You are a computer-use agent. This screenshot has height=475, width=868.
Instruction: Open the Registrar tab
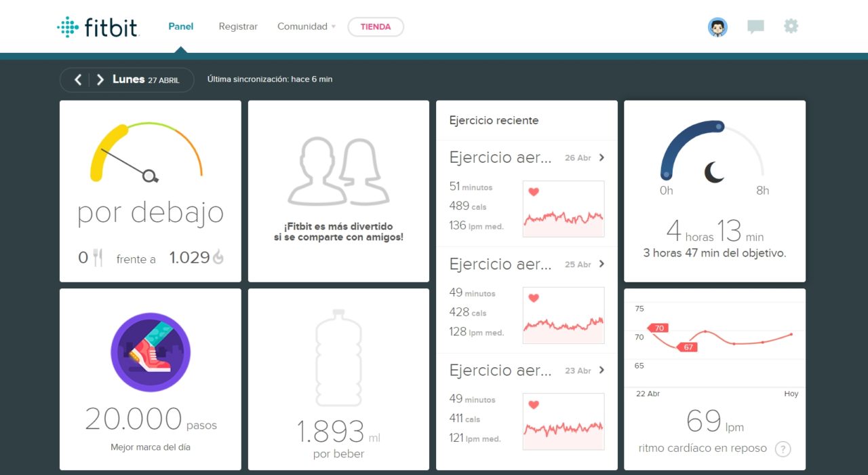pos(238,26)
